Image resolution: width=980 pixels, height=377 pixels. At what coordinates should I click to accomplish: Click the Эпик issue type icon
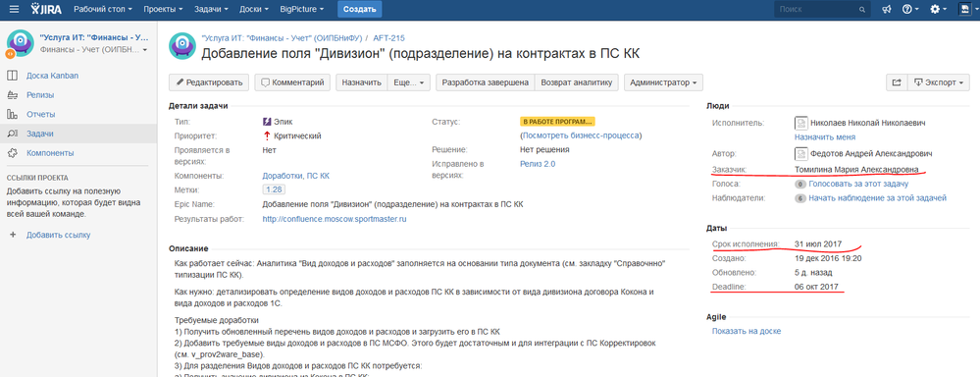pyautogui.click(x=267, y=122)
